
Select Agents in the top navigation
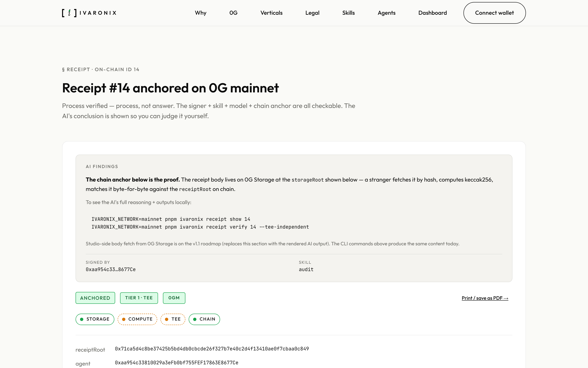[386, 13]
